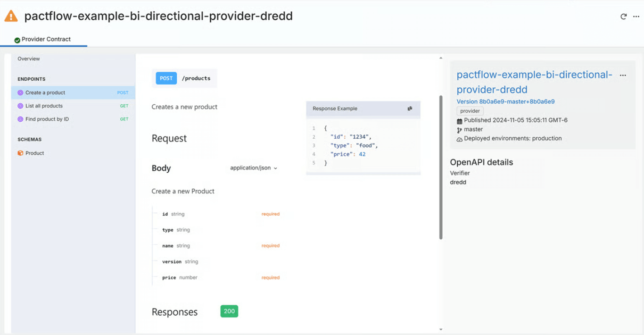
Task: Click the /products path text
Action: 196,78
